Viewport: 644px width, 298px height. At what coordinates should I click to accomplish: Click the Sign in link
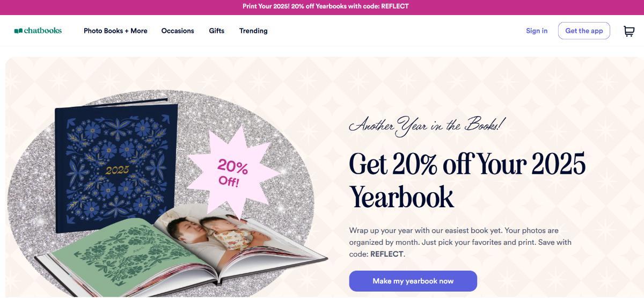[537, 31]
